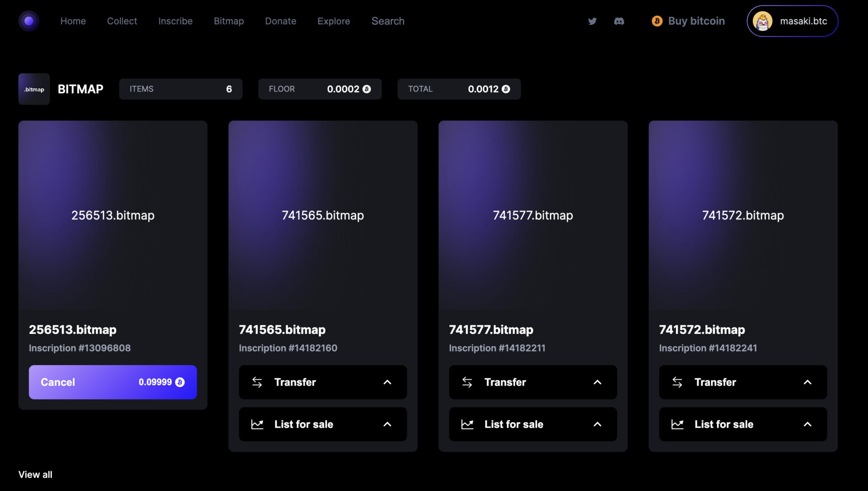This screenshot has height=491, width=868.
Task: Click List for sale label on 741577.bitmap
Action: [x=514, y=424]
